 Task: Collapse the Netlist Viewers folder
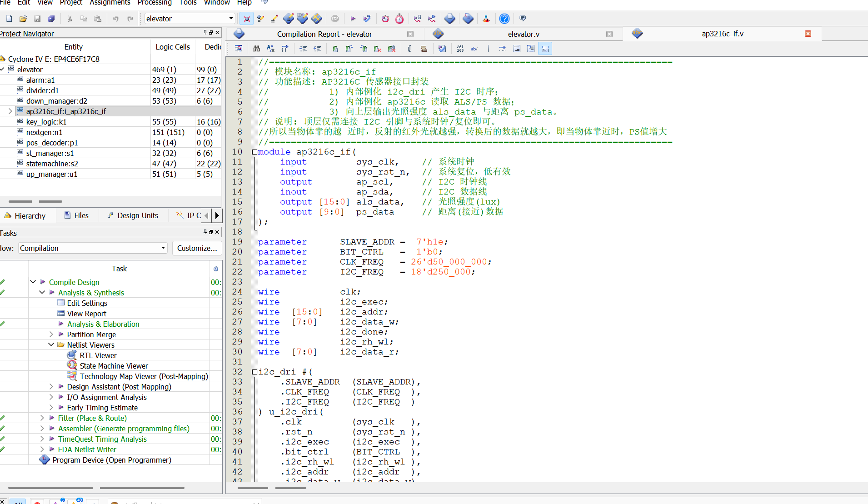(x=51, y=344)
